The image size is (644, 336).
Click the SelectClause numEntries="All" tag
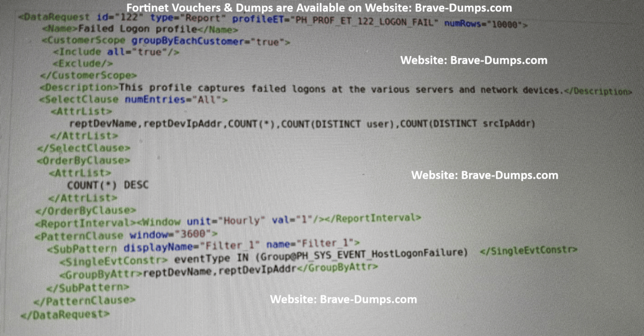(x=133, y=100)
